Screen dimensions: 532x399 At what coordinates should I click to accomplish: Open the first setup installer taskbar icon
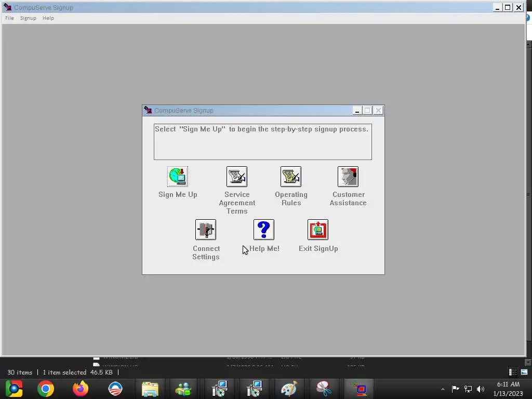point(220,389)
